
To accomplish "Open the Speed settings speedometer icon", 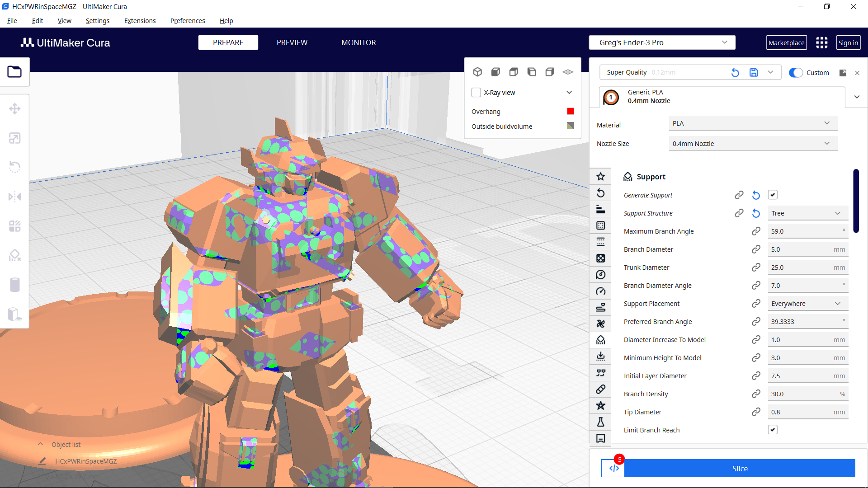I will (600, 291).
